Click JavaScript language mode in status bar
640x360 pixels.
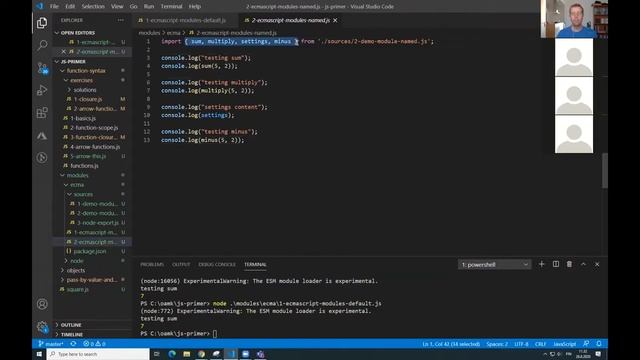564,344
